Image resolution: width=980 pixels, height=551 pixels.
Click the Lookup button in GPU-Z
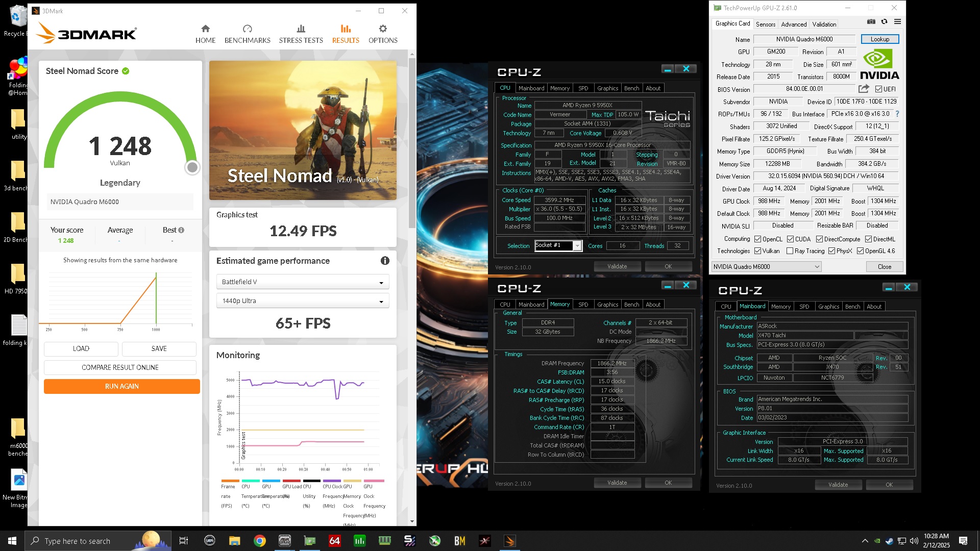pyautogui.click(x=879, y=39)
